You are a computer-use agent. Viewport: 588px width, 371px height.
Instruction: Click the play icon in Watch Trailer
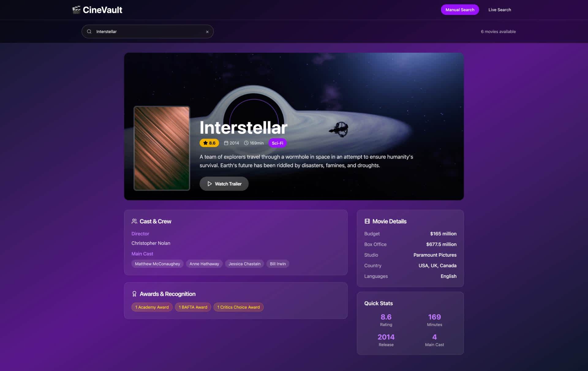coord(209,184)
